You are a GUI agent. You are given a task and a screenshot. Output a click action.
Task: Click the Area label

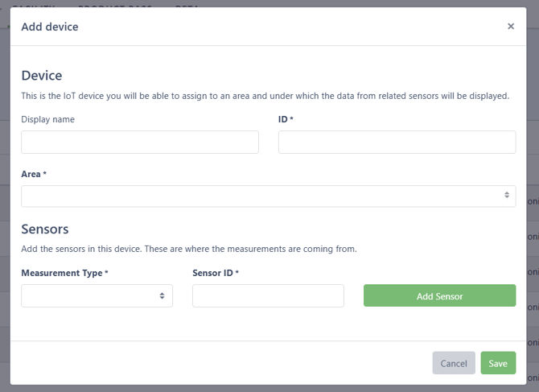tap(33, 174)
